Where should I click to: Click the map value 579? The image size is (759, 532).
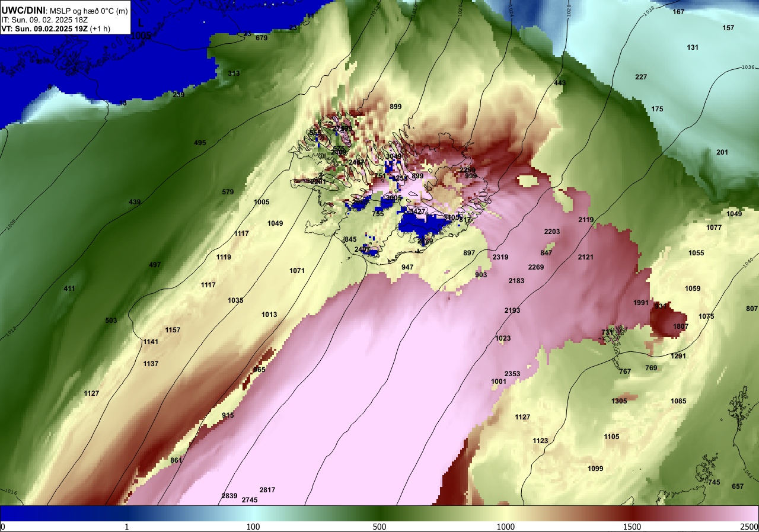pos(228,192)
